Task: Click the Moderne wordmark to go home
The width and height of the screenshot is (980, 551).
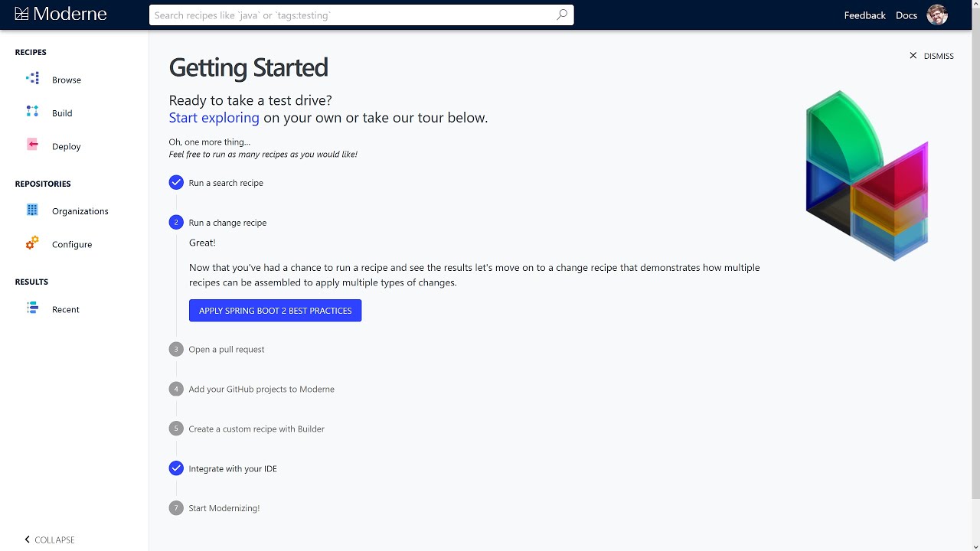Action: (x=70, y=15)
